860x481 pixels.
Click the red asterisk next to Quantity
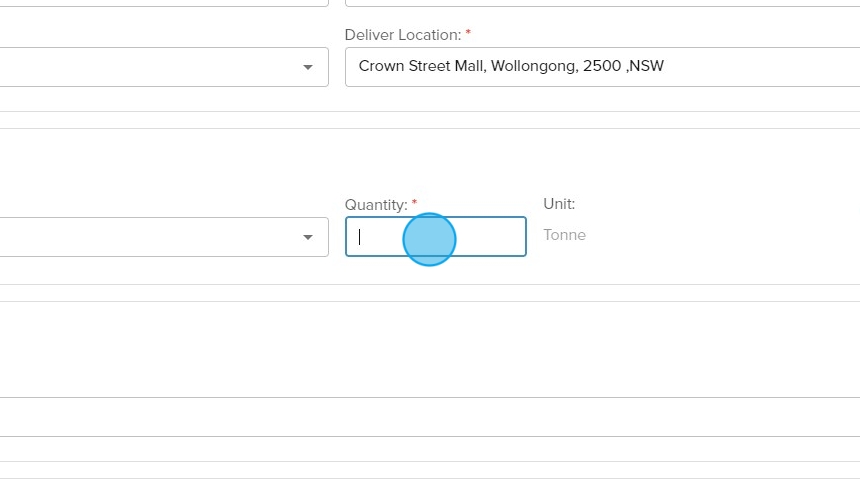pyautogui.click(x=414, y=203)
